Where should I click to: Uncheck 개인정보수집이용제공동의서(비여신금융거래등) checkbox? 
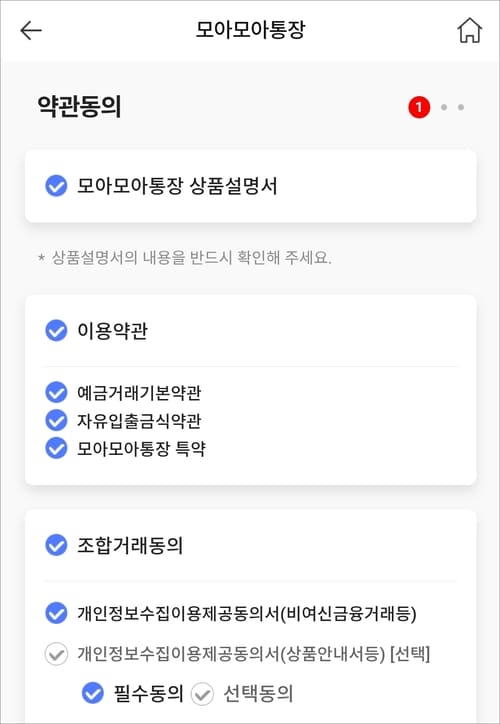[56, 614]
